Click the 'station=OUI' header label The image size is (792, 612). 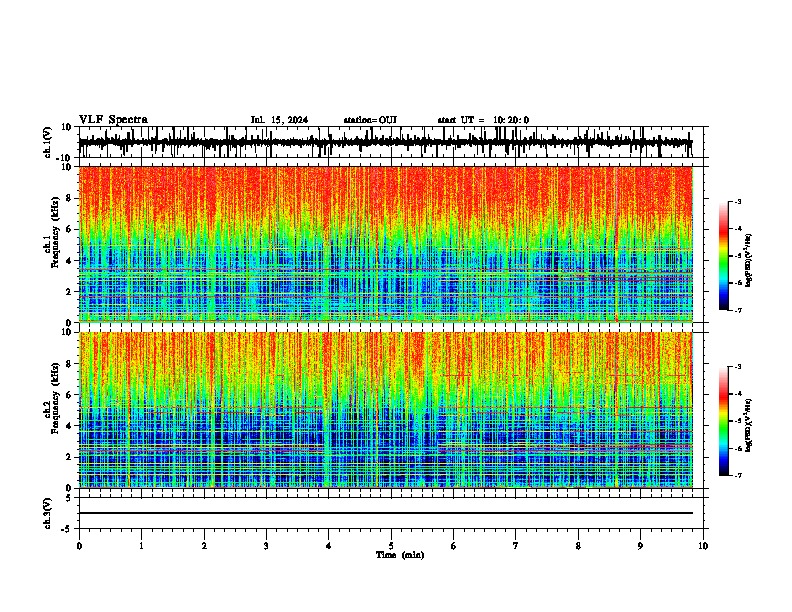[370, 120]
